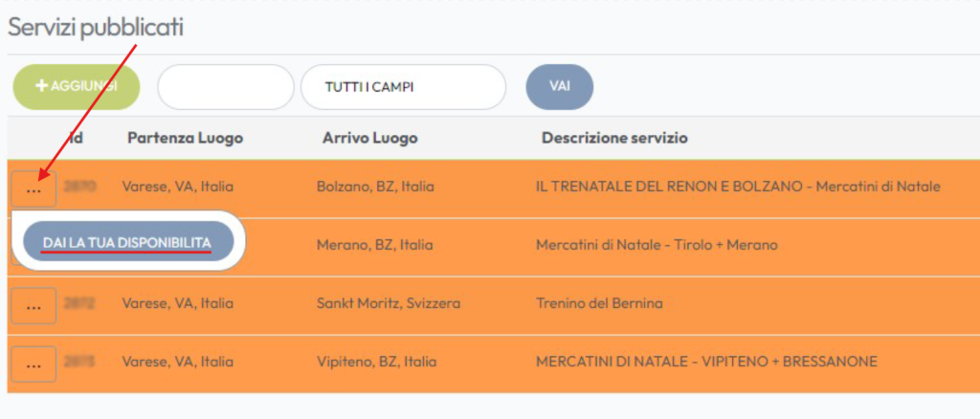Click the Bolzano, BZ, Italia arrival cell
The image size is (980, 419).
[x=375, y=187]
